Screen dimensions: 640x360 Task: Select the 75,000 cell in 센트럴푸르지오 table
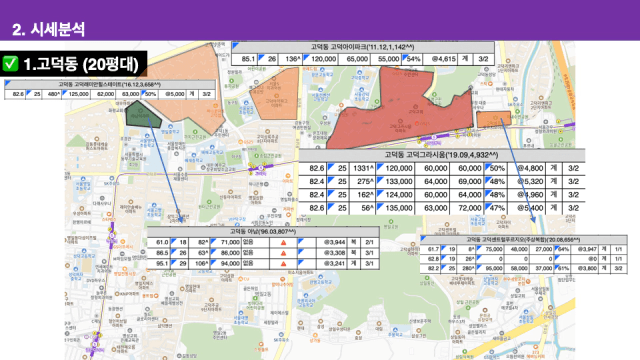(491, 249)
